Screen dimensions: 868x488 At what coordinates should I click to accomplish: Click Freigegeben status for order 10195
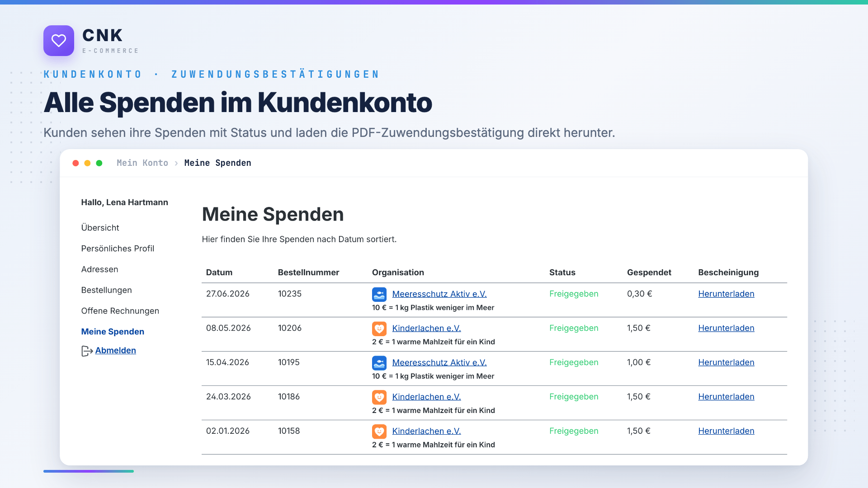[x=574, y=363]
